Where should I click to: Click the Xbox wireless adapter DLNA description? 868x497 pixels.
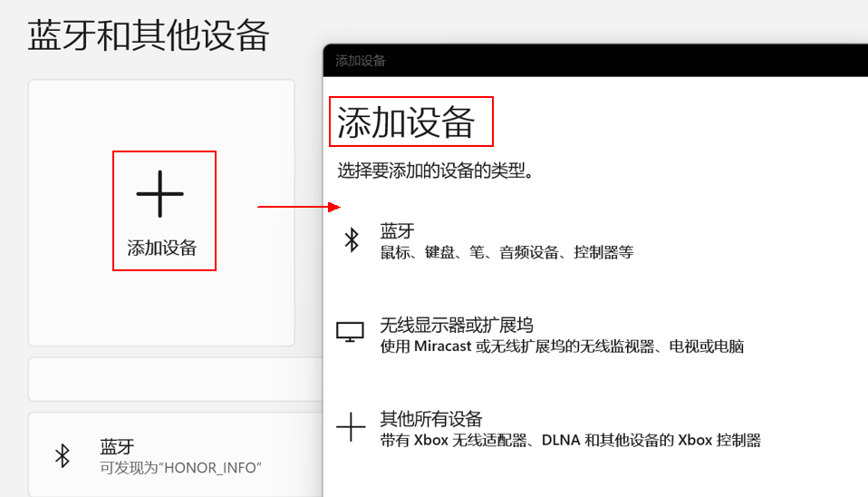pyautogui.click(x=570, y=441)
